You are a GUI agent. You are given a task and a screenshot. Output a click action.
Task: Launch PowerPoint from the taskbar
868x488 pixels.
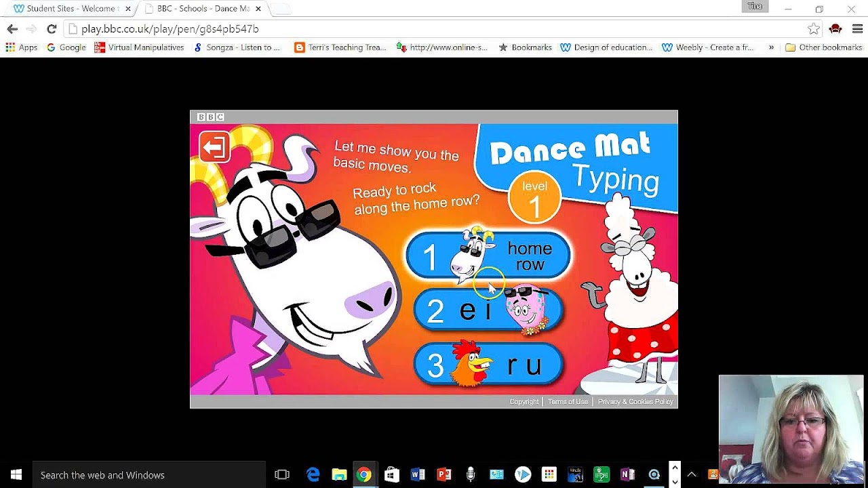click(444, 474)
